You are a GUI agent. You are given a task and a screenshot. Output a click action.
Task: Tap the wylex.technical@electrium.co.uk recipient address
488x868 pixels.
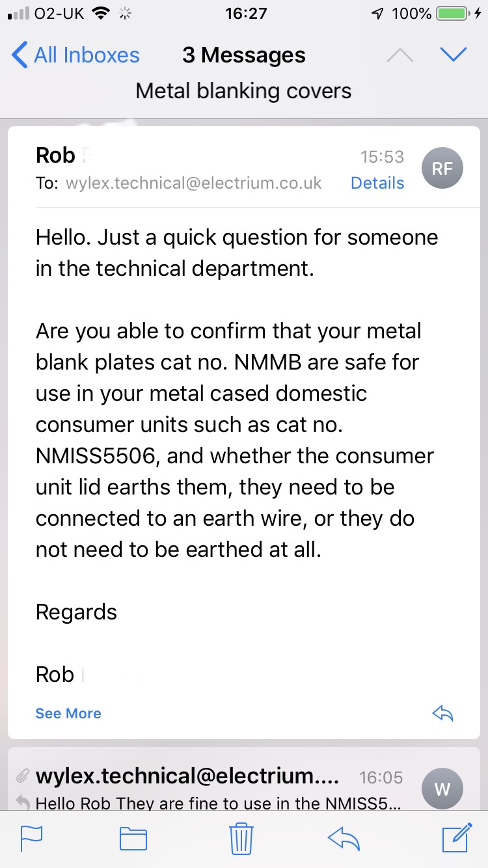[194, 183]
